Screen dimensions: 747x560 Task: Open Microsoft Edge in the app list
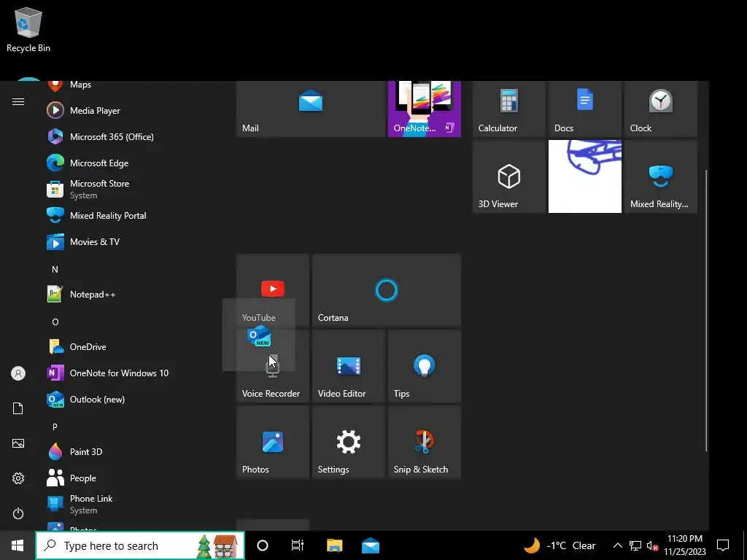point(128,163)
